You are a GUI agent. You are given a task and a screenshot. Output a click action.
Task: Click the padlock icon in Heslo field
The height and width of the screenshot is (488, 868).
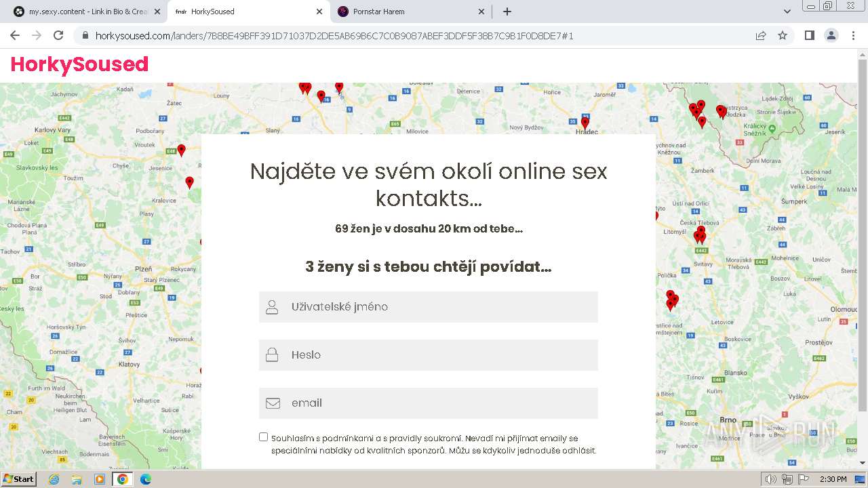pos(272,355)
